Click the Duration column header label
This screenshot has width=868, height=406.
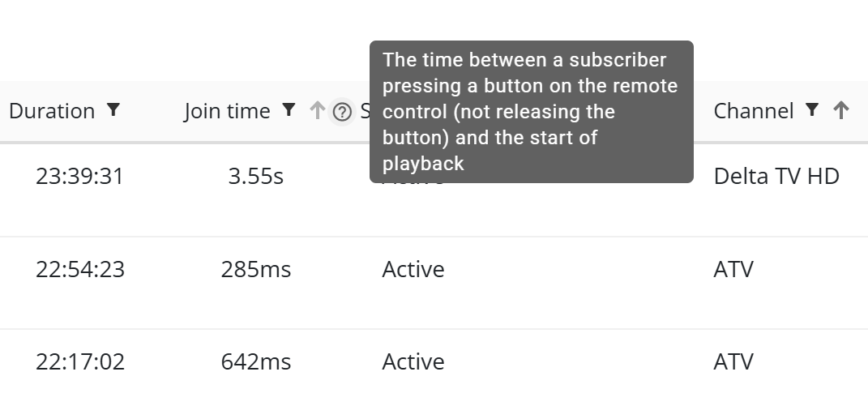[x=52, y=111]
